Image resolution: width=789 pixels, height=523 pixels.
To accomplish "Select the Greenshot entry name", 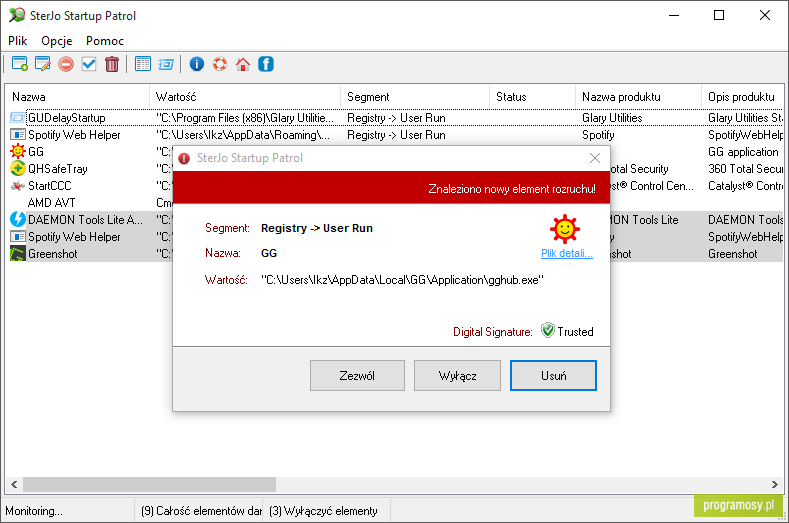I will point(53,254).
